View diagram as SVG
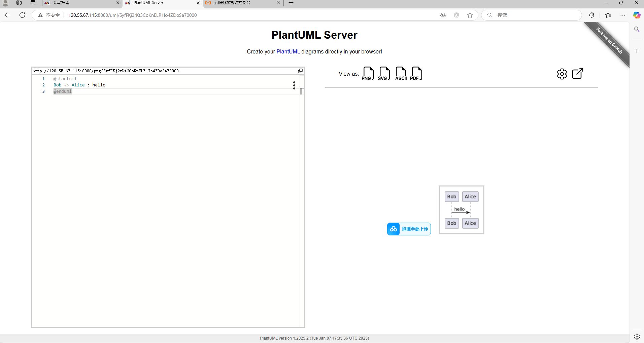The width and height of the screenshot is (644, 343). [384, 74]
